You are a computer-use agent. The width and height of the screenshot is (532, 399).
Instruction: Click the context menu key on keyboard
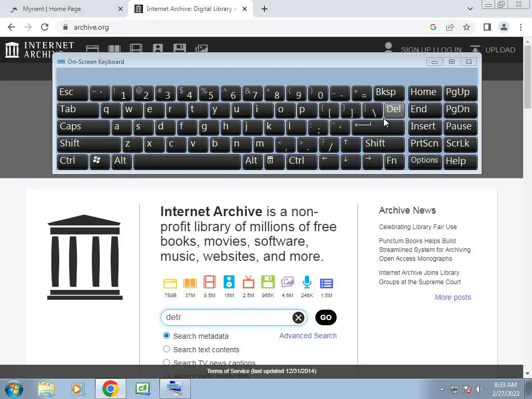274,162
